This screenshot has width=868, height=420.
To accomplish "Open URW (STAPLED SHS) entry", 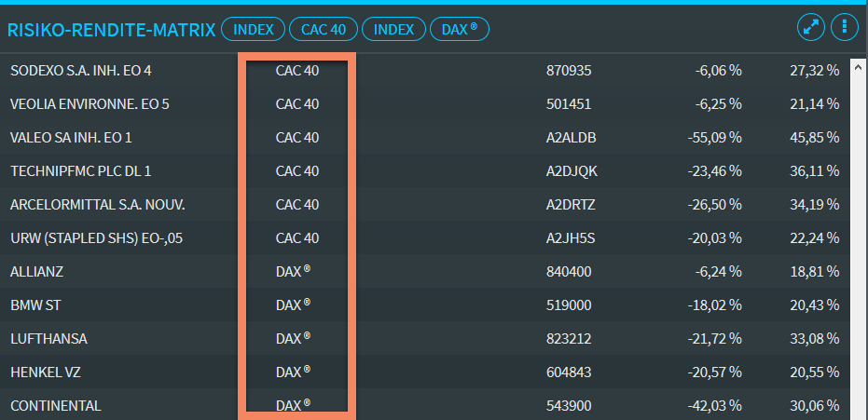I will click(96, 238).
